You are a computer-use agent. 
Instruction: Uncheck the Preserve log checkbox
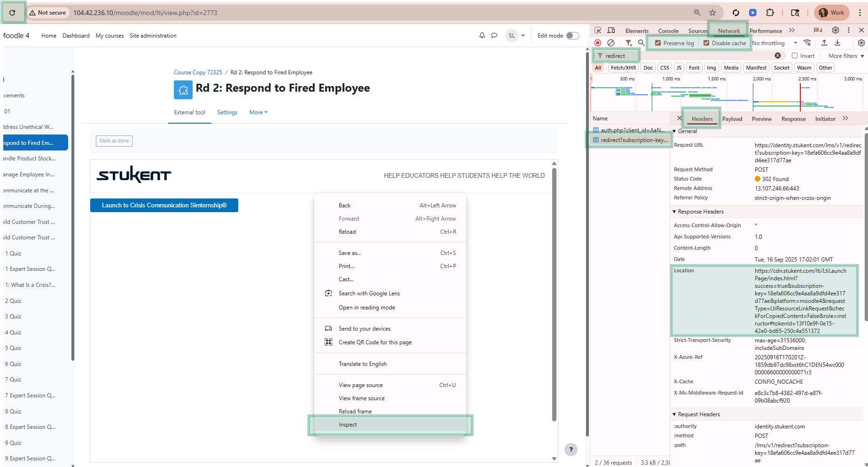[658, 43]
